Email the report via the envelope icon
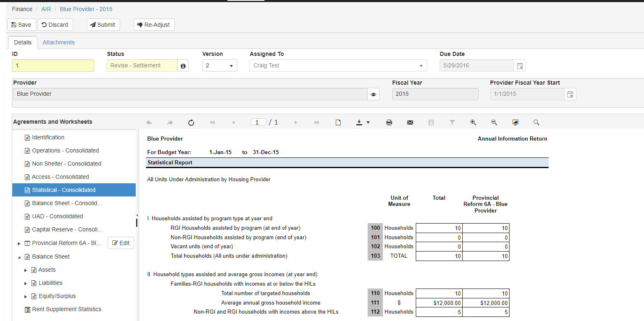The image size is (644, 321). point(410,122)
